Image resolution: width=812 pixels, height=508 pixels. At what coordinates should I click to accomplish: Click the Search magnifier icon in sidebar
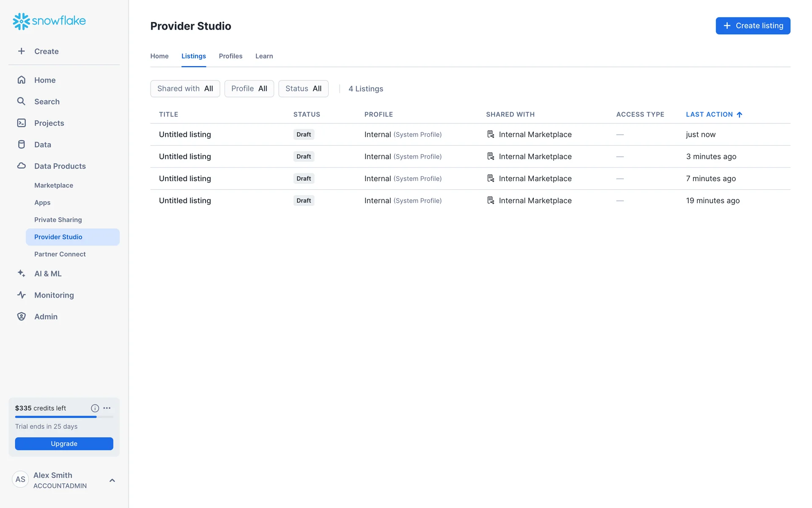pyautogui.click(x=21, y=101)
